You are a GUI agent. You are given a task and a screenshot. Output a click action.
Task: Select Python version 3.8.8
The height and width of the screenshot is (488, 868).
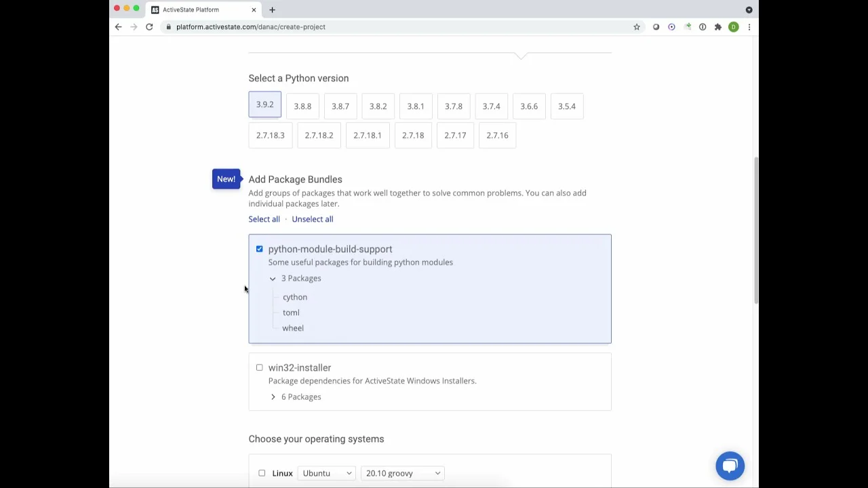pyautogui.click(x=302, y=106)
